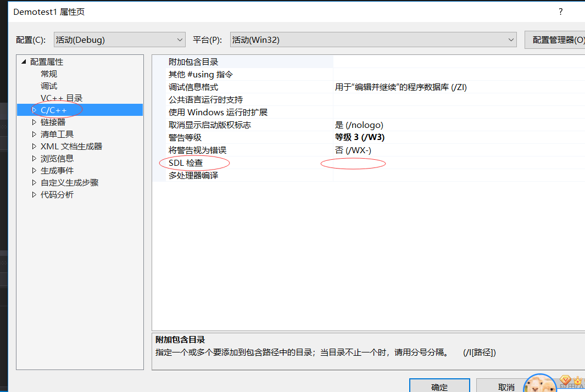Click the help question mark button
The image size is (585, 392).
[560, 12]
